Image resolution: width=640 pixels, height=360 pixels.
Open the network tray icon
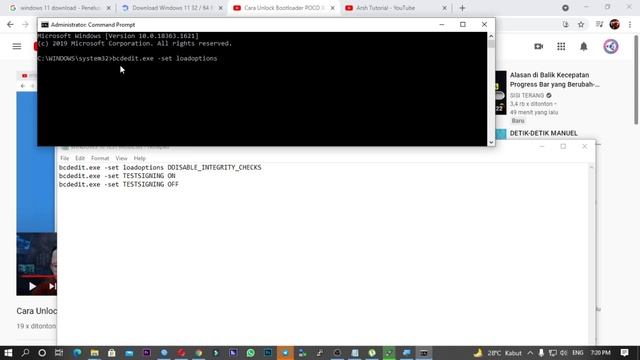(553, 353)
